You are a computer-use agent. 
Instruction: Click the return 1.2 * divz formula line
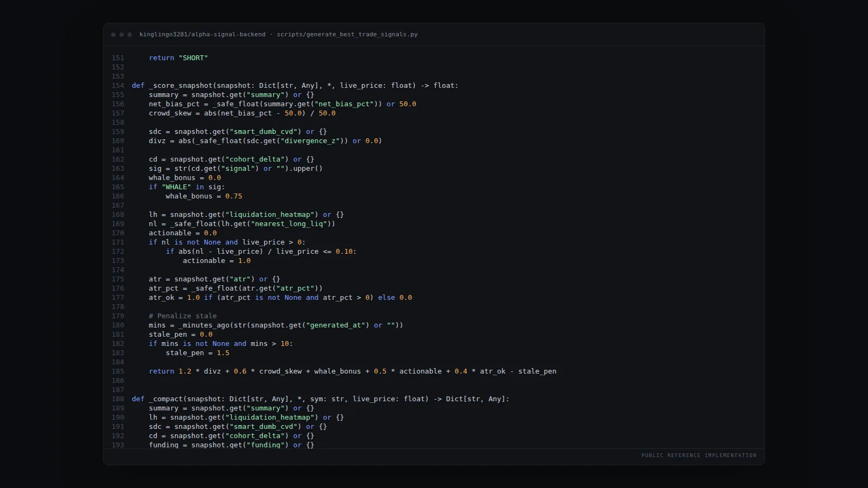coord(353,371)
